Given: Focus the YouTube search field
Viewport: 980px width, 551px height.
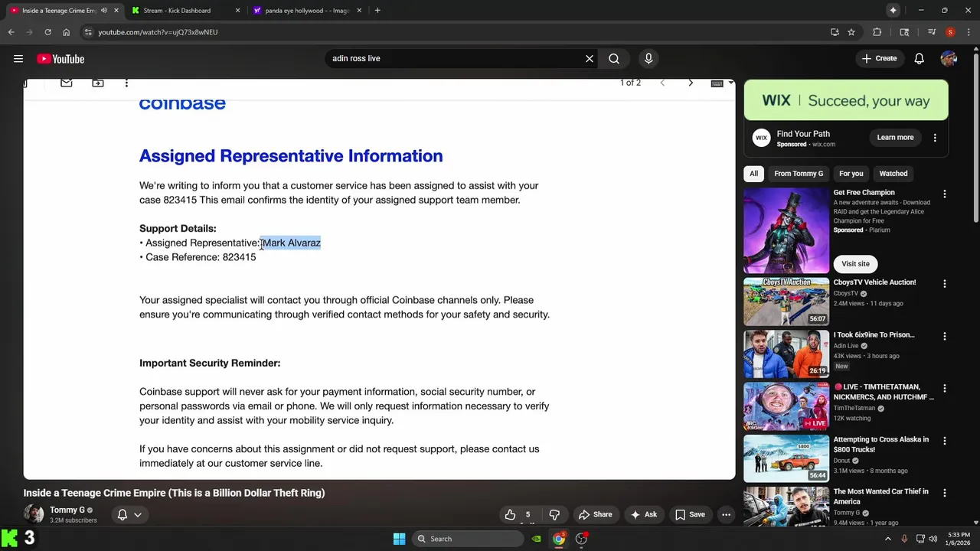Looking at the screenshot, I should click(x=456, y=59).
